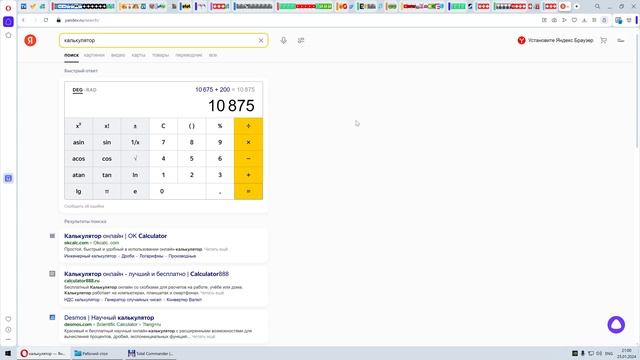The width and height of the screenshot is (640, 360).
Task: Open search settings sliders icon
Action: click(x=301, y=40)
